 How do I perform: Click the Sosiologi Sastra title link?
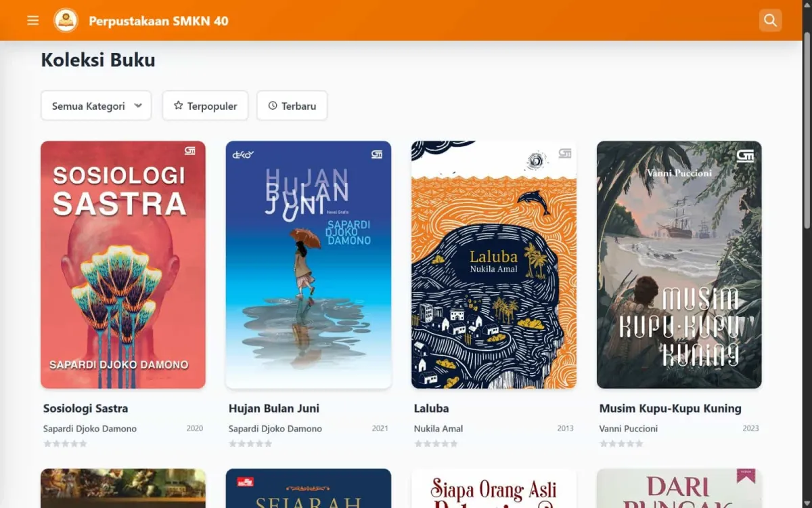coord(85,408)
